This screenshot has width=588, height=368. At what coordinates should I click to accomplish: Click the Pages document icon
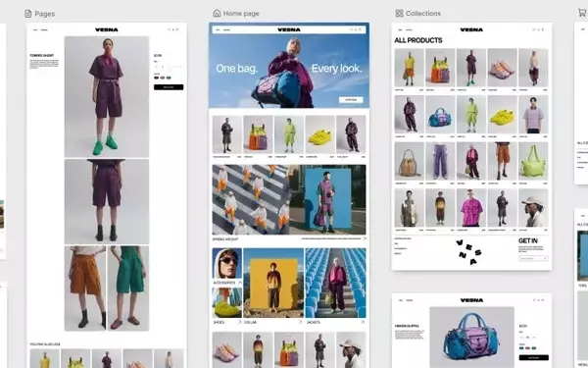click(x=28, y=14)
